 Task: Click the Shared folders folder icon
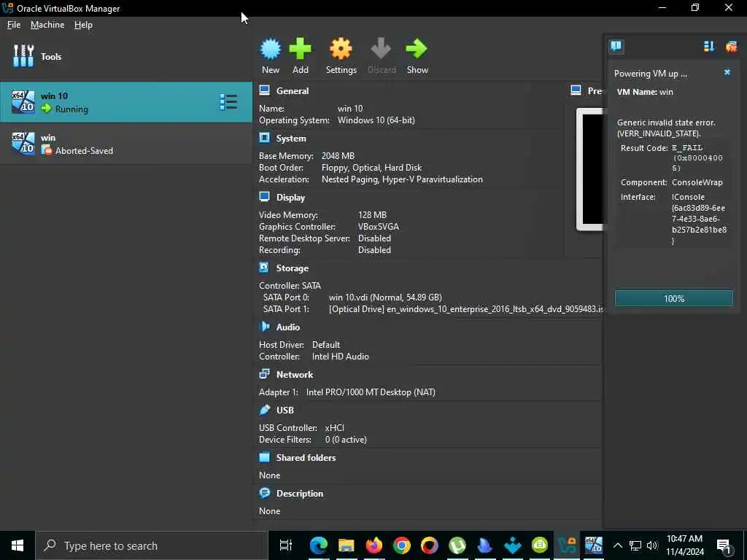[264, 457]
